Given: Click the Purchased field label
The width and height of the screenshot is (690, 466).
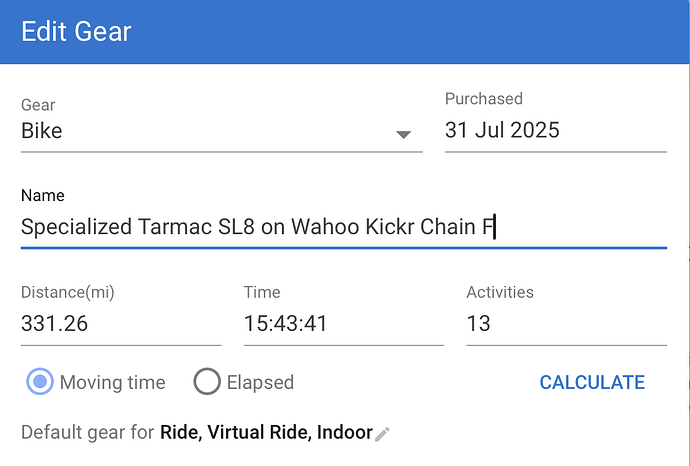Looking at the screenshot, I should point(484,99).
